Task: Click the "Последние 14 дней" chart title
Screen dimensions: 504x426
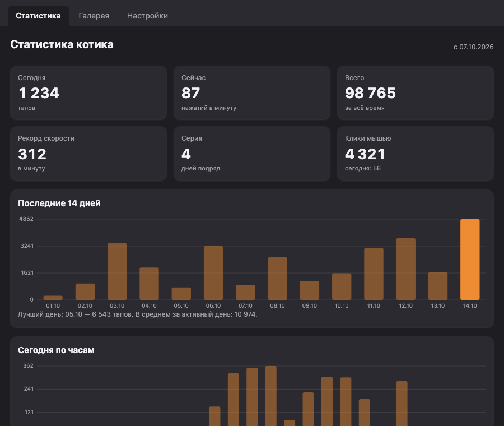Action: coord(59,203)
